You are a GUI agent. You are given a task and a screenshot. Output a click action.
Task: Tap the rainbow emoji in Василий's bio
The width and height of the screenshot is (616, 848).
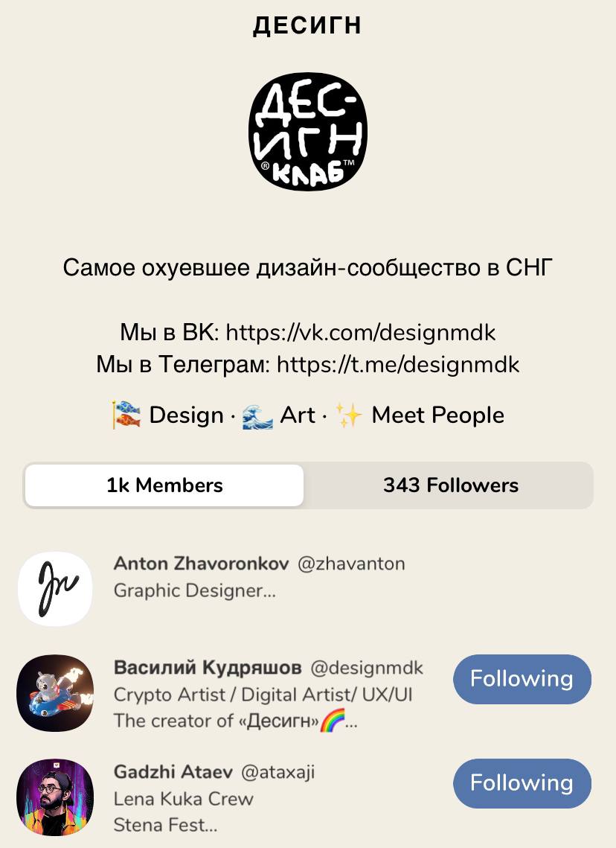point(333,721)
